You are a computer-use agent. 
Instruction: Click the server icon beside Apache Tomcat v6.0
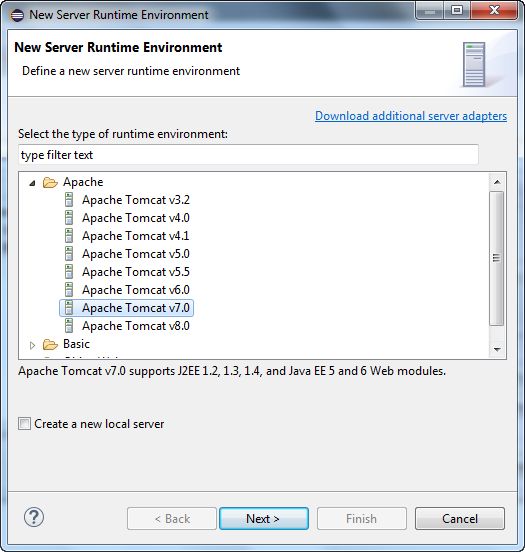[69, 289]
